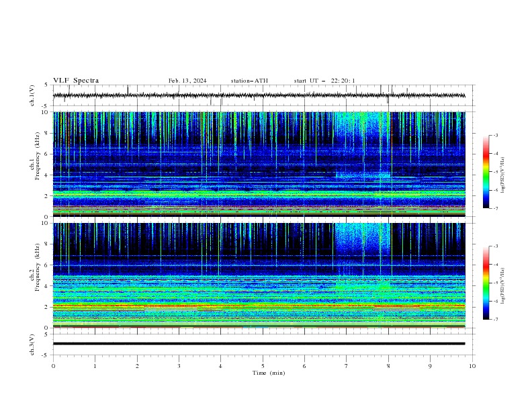Select the "Time (min)" axis title

269,373
